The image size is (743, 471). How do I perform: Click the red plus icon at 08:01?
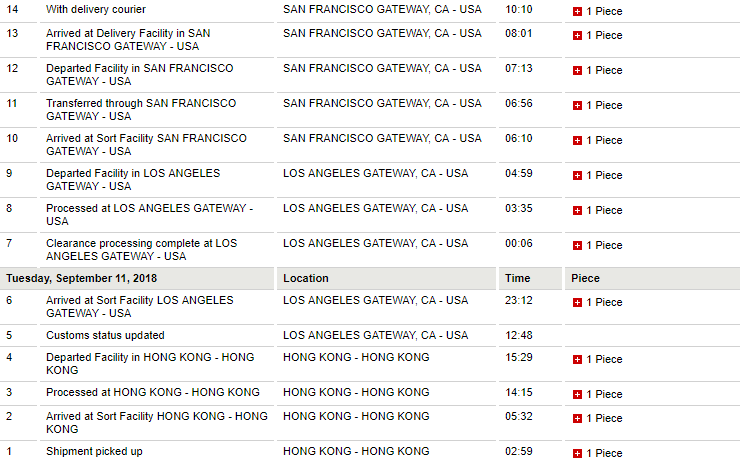(x=577, y=36)
